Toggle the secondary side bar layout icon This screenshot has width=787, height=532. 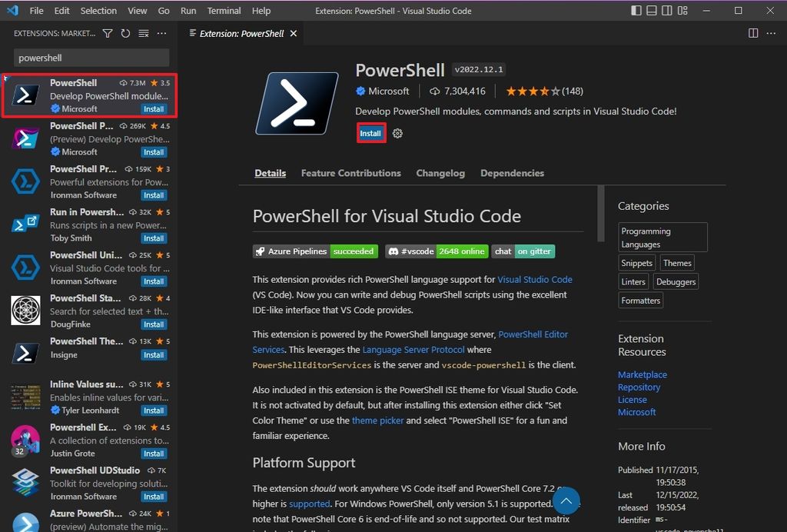click(666, 11)
